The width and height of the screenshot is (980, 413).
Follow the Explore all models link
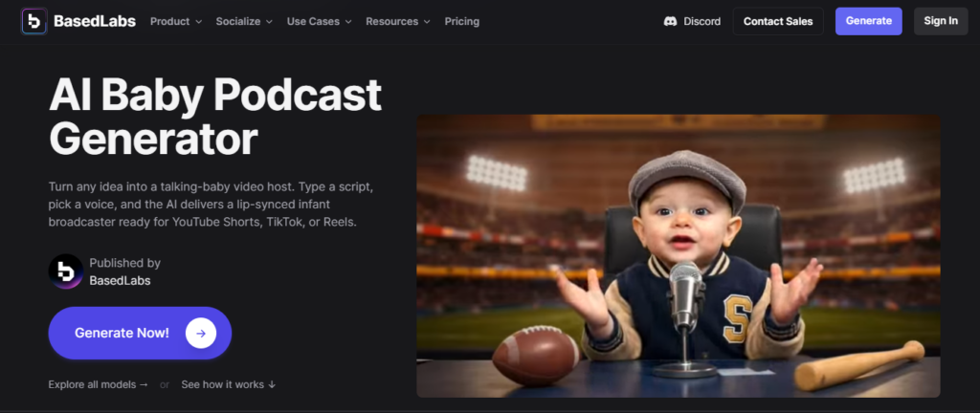point(99,384)
